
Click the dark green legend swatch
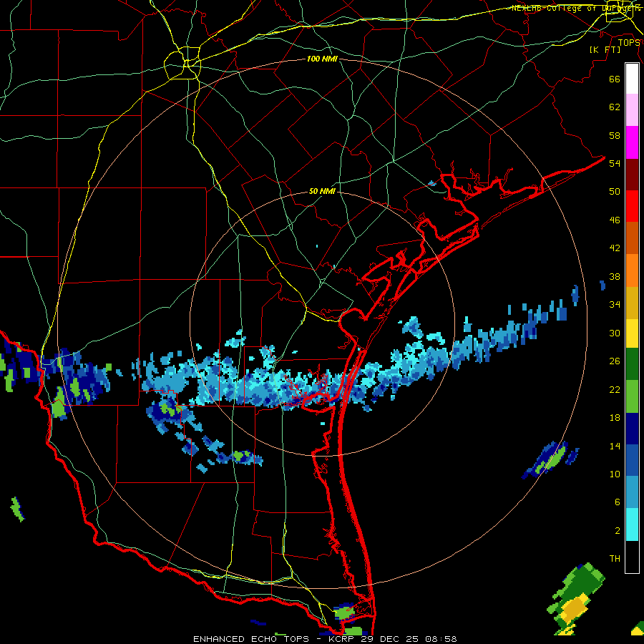click(x=632, y=364)
